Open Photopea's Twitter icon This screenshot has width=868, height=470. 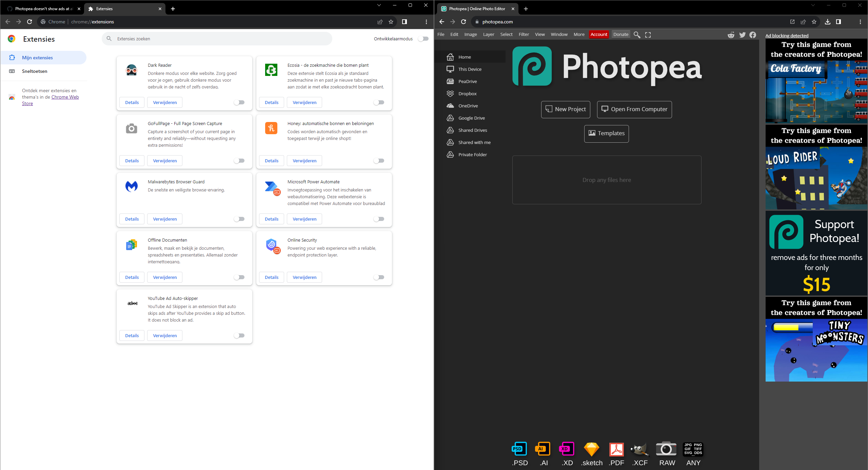coord(742,35)
